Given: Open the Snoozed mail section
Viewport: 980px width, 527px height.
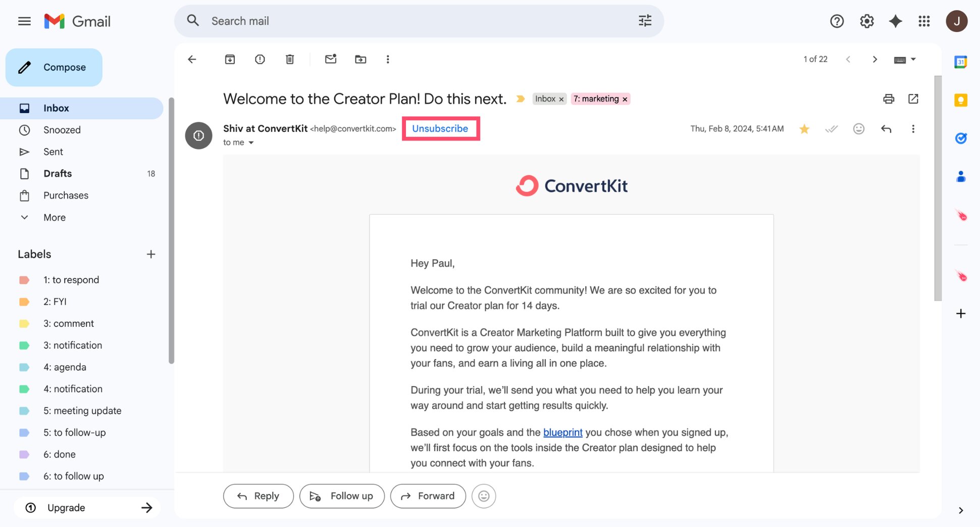Looking at the screenshot, I should (x=62, y=130).
